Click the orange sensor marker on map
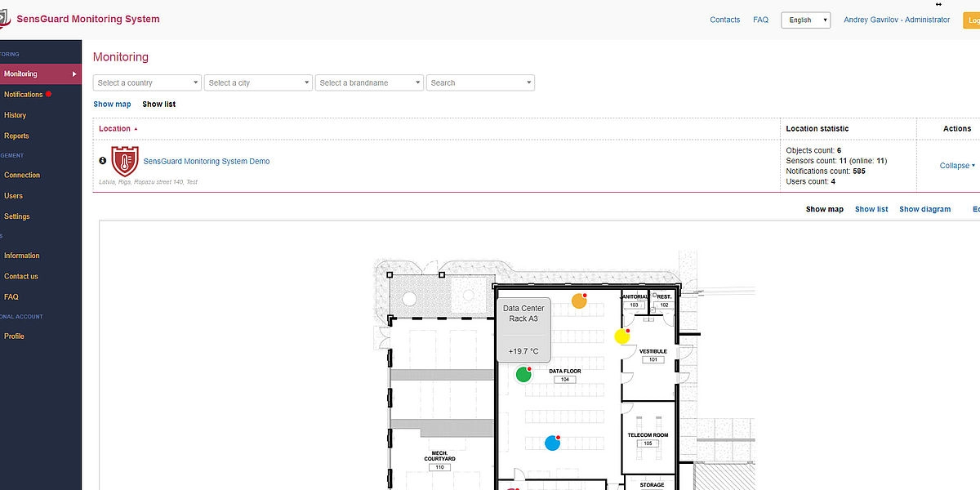The width and height of the screenshot is (980, 490). pos(579,301)
